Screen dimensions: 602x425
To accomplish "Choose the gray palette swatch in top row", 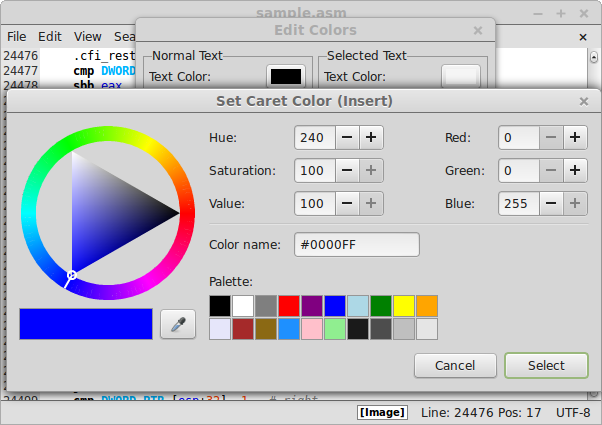I will tap(266, 306).
